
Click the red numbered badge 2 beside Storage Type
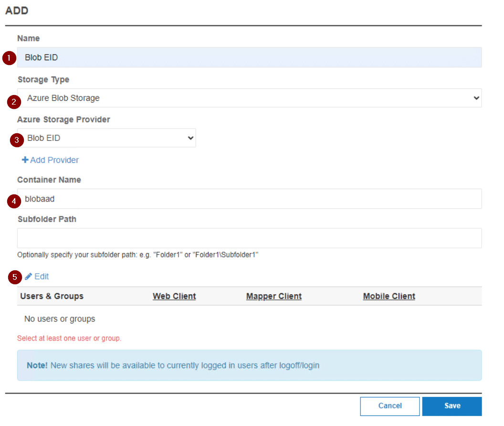pyautogui.click(x=13, y=102)
